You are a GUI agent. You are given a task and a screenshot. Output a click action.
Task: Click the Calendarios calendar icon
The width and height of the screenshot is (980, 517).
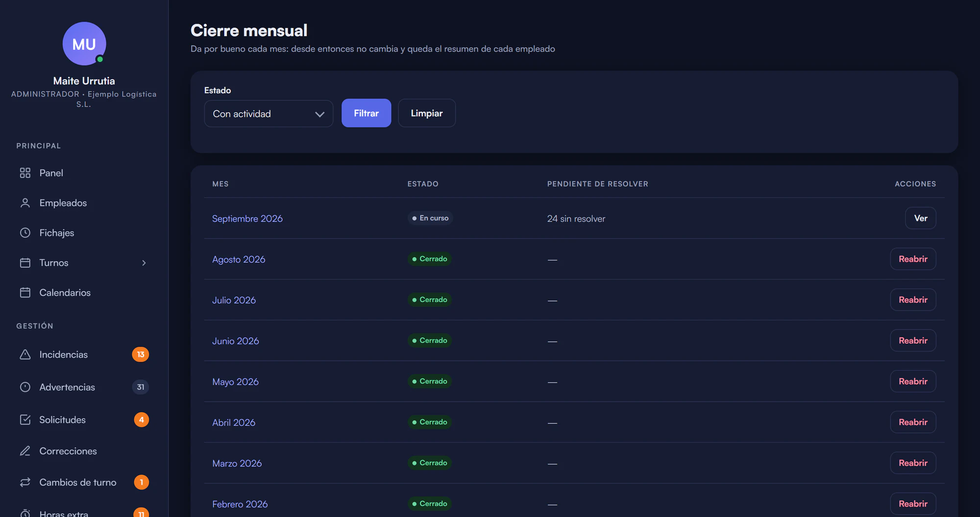click(x=25, y=292)
